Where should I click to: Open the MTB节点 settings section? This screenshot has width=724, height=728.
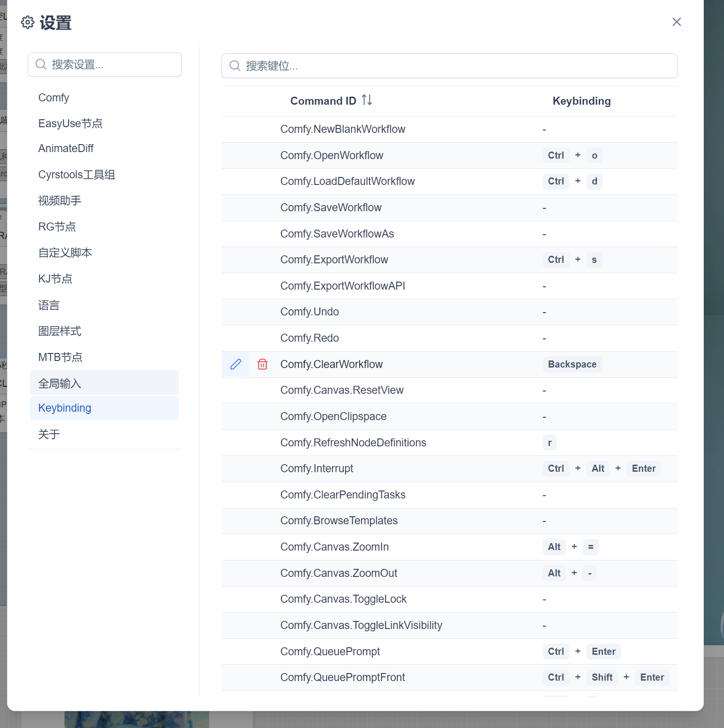60,357
